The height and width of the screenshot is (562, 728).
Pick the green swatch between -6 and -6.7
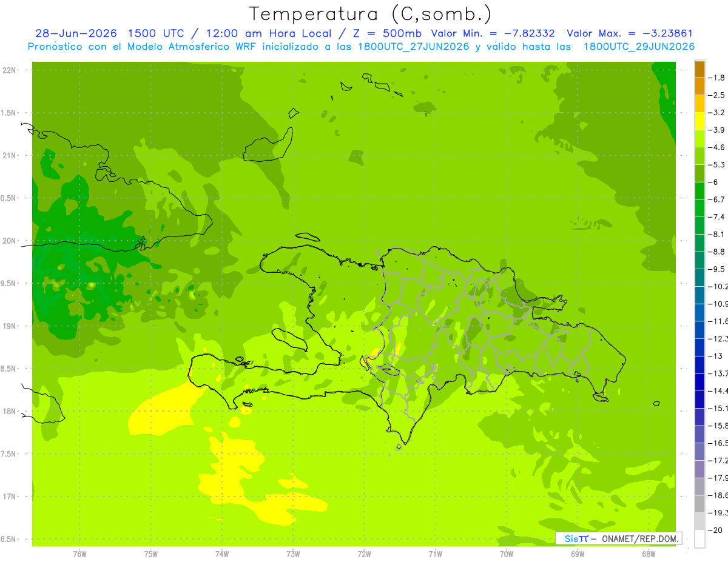click(699, 191)
